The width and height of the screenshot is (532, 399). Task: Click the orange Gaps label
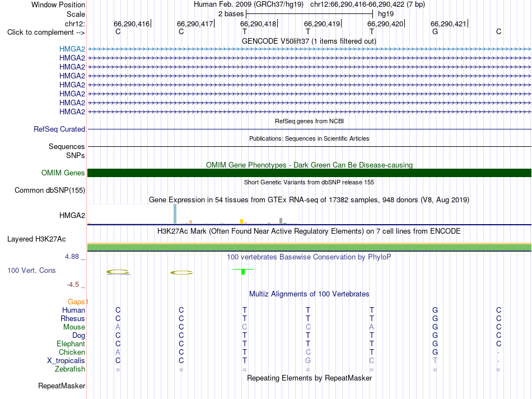pos(76,301)
